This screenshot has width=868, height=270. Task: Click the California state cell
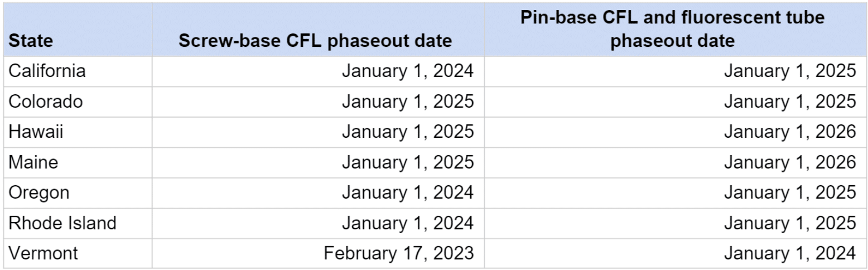point(47,71)
